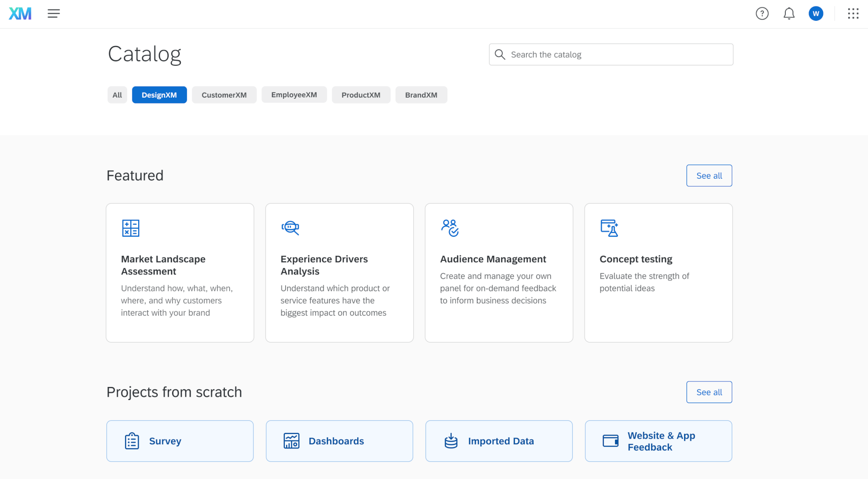Click See all under Projects from scratch

pyautogui.click(x=709, y=392)
